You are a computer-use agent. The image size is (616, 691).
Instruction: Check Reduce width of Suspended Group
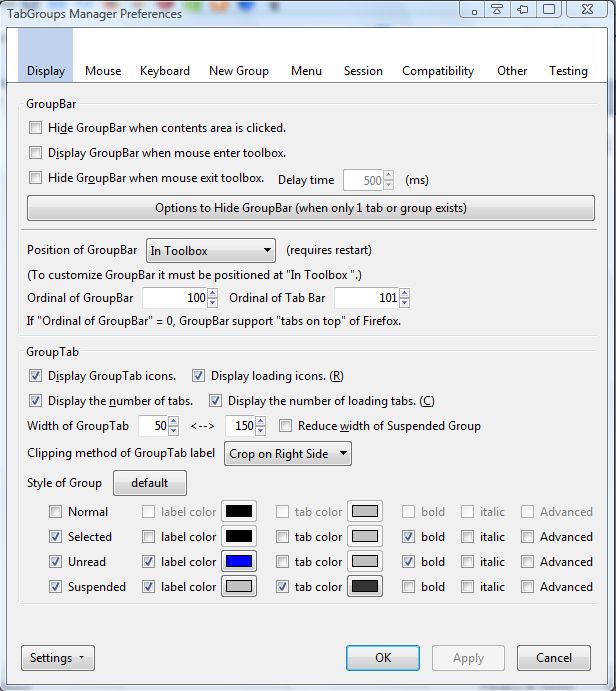click(286, 426)
